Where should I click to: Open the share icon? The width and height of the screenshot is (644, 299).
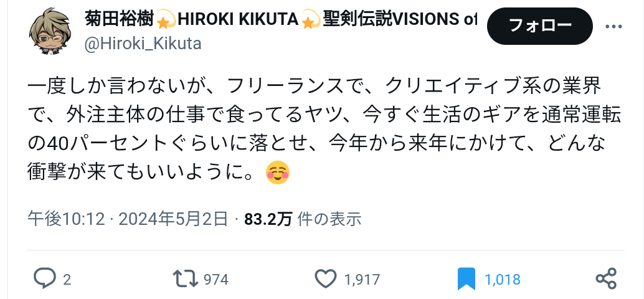coord(606,278)
